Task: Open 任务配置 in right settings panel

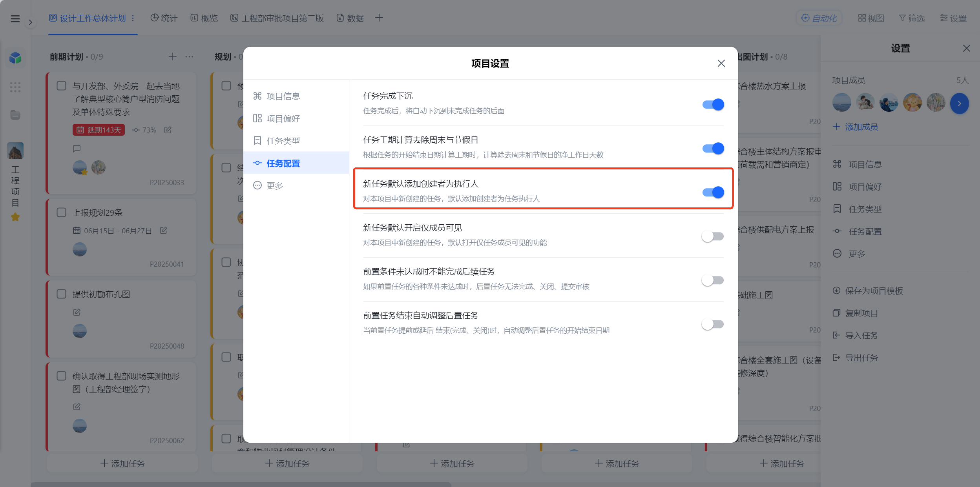Action: 858,231
